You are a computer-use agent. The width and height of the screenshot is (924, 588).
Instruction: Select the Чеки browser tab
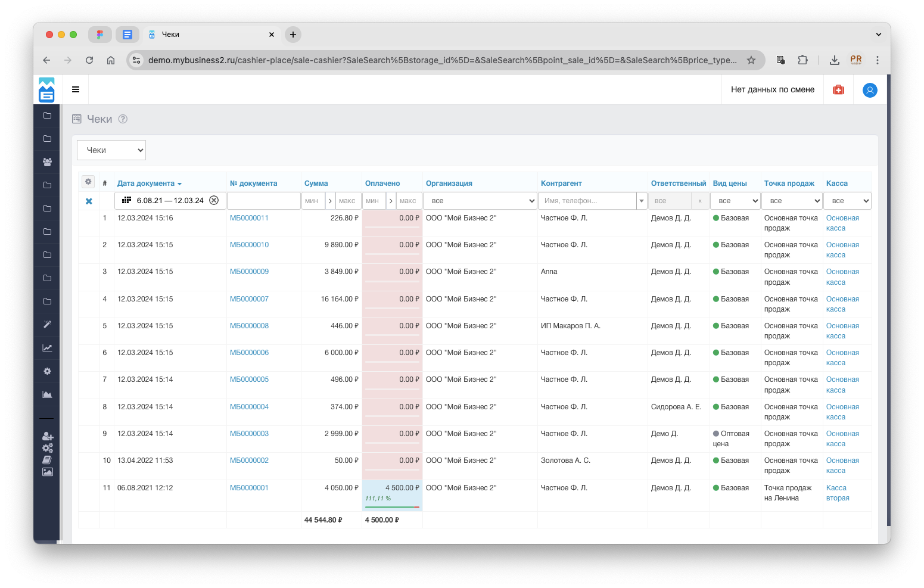212,35
